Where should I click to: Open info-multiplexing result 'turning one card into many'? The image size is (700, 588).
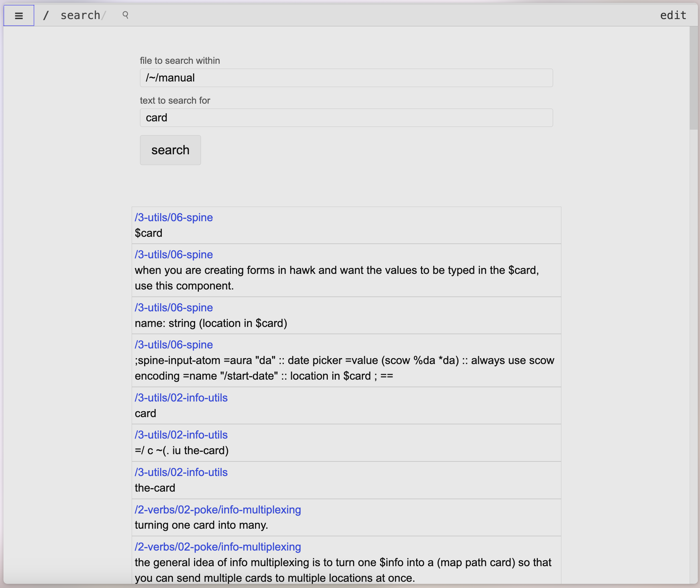218,510
